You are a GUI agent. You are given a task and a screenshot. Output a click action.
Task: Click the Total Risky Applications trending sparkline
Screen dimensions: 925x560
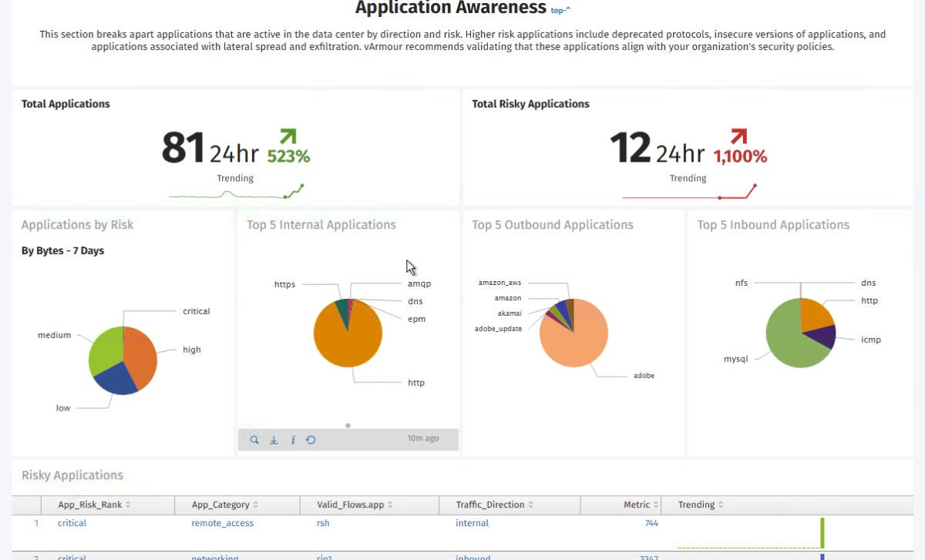click(x=689, y=193)
